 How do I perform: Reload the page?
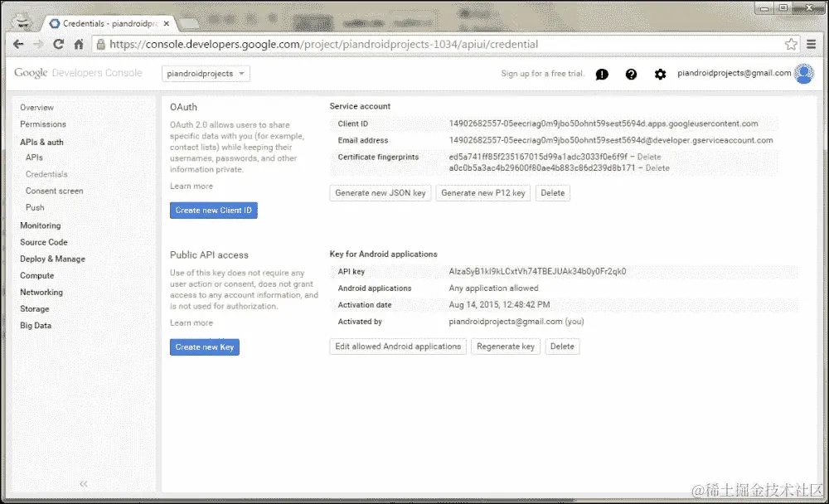[x=58, y=45]
